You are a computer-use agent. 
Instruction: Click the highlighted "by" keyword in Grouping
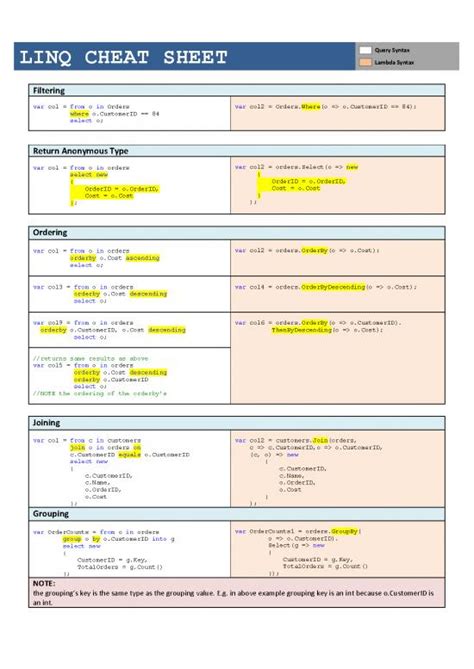(96, 539)
